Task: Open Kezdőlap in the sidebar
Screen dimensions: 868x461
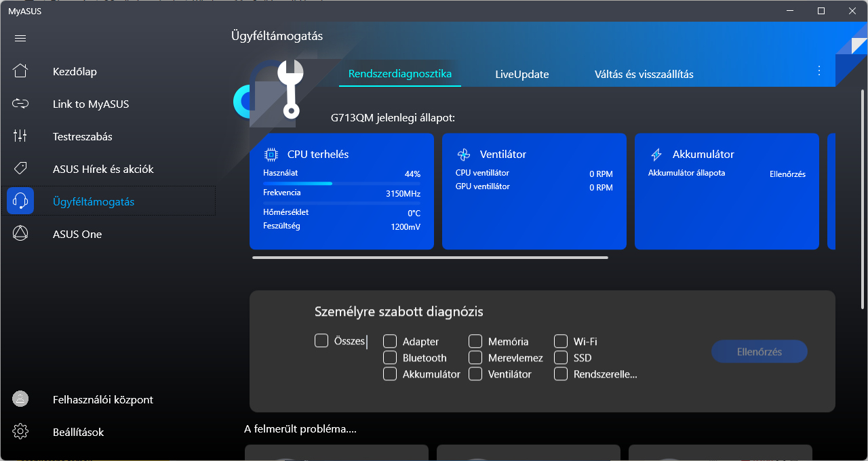Action: click(108, 71)
